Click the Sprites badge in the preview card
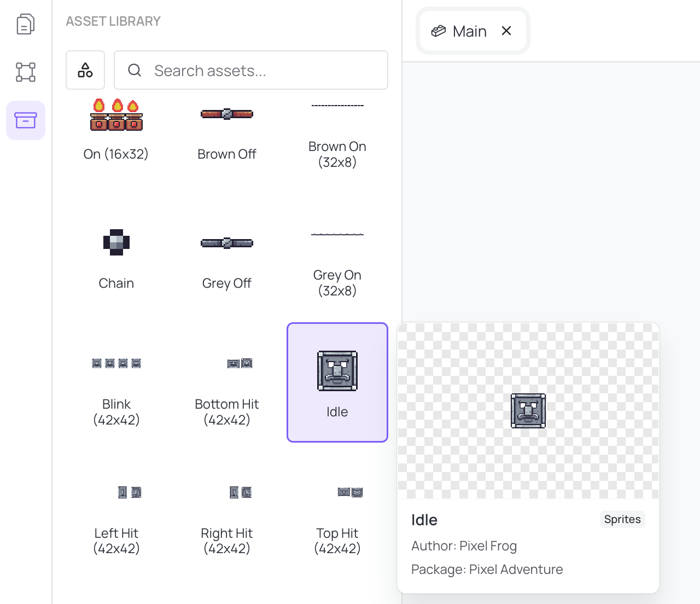The width and height of the screenshot is (700, 604). [622, 519]
